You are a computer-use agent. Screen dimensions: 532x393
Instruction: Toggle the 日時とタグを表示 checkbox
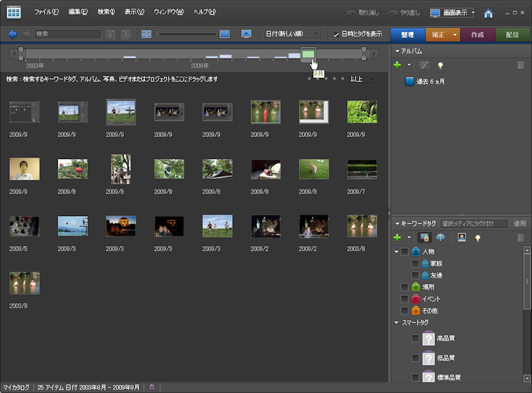[336, 34]
